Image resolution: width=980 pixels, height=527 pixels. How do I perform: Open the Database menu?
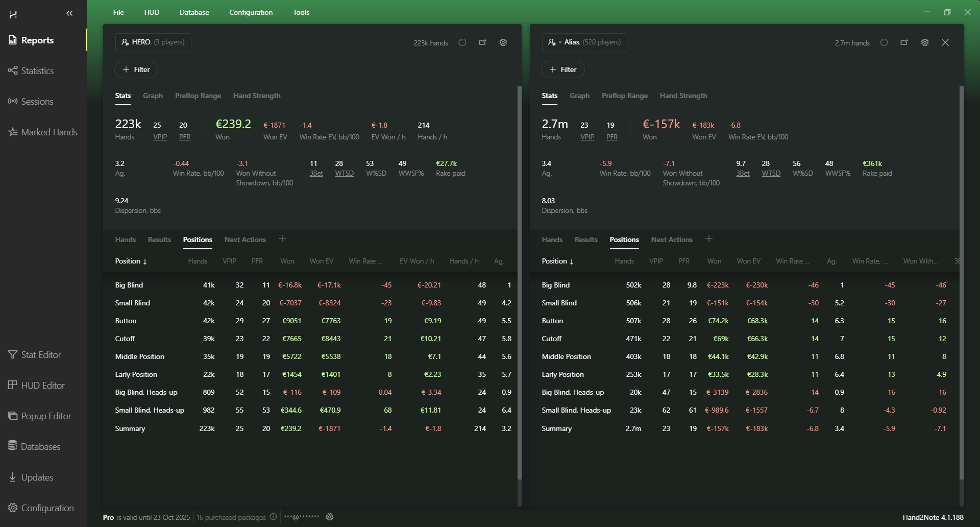click(194, 12)
